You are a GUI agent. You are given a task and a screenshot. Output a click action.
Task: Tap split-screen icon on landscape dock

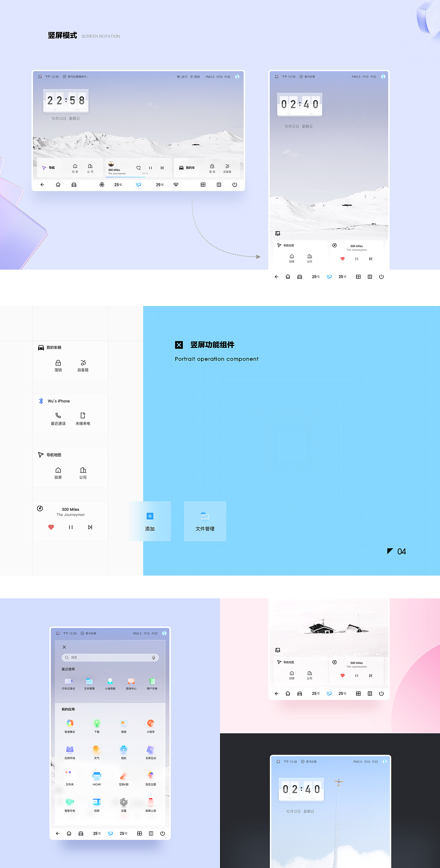pyautogui.click(x=219, y=185)
